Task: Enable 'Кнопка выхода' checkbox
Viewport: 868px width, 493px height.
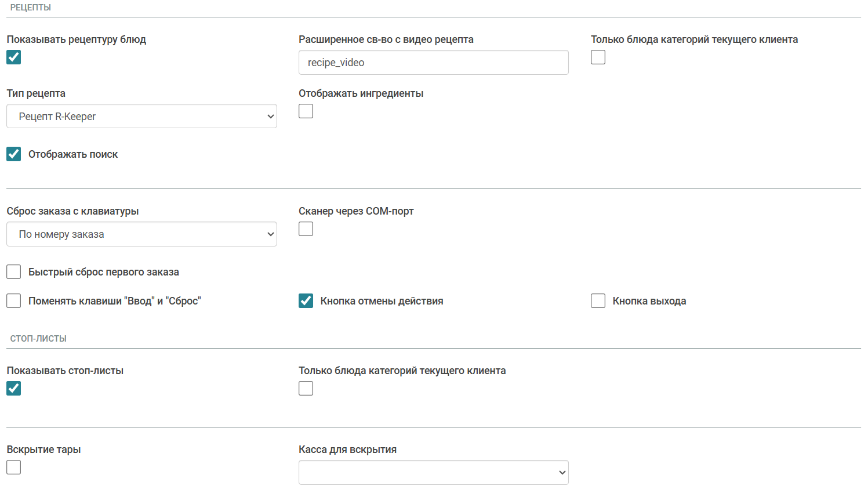Action: (598, 301)
